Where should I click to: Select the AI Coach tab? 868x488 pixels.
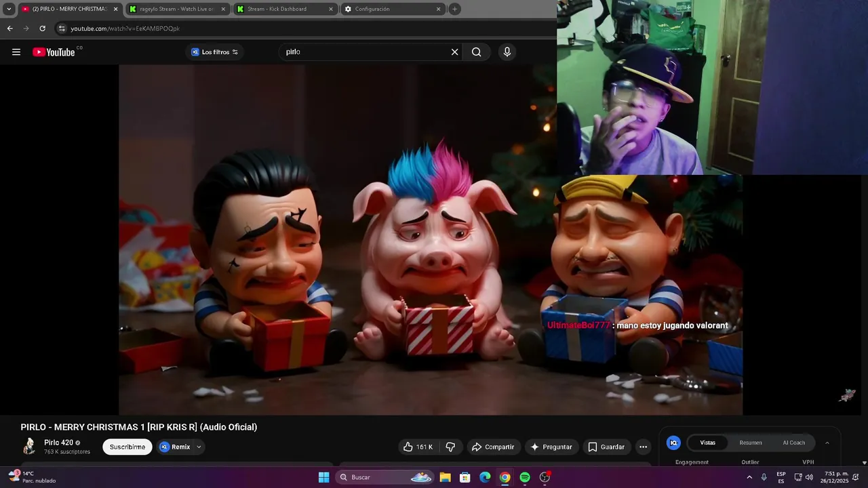click(x=794, y=443)
